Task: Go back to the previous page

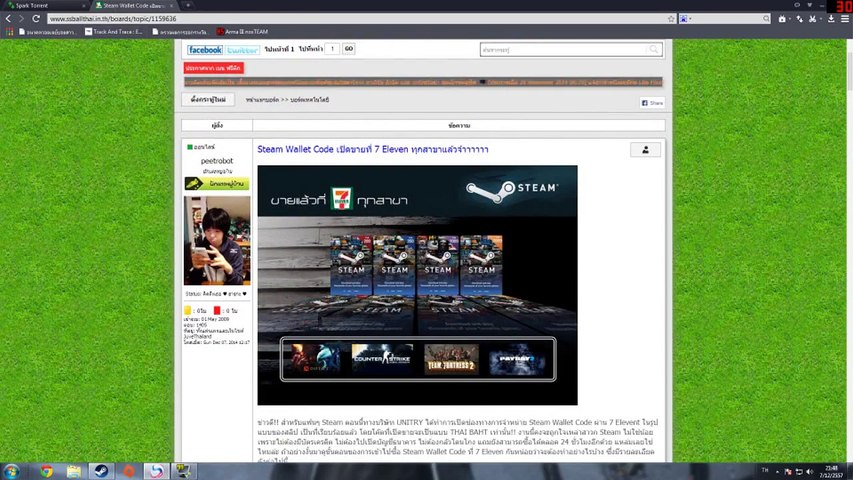Action: click(x=8, y=19)
